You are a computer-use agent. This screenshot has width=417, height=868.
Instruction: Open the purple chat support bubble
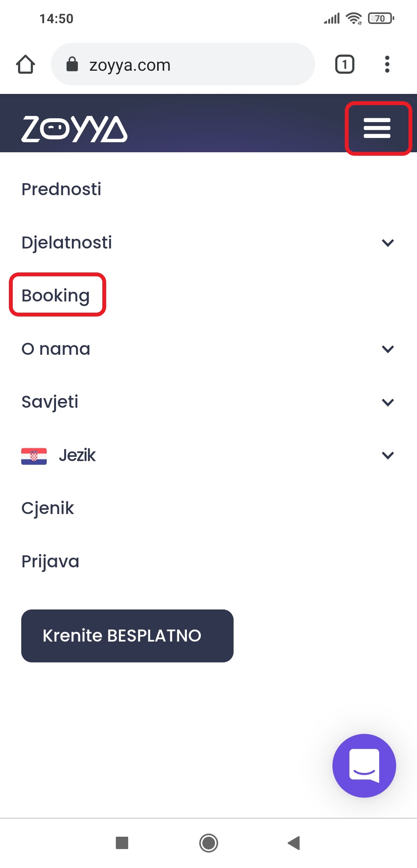[364, 766]
